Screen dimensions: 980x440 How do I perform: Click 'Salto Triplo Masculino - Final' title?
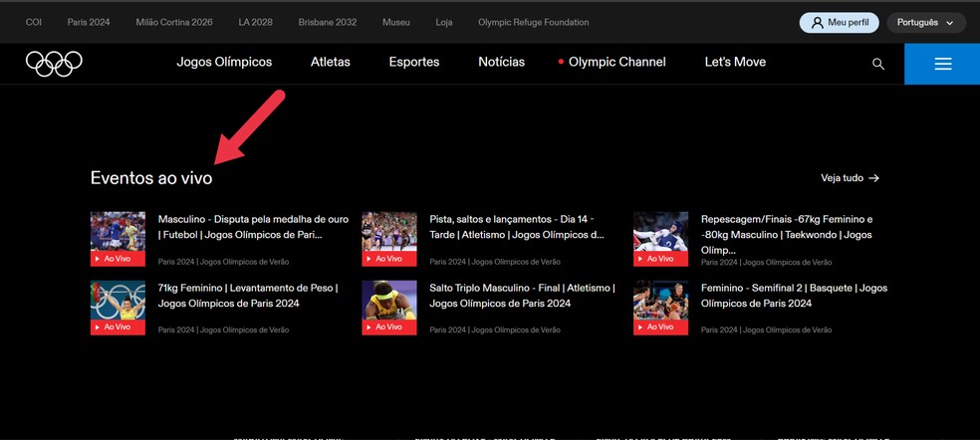[x=523, y=296]
